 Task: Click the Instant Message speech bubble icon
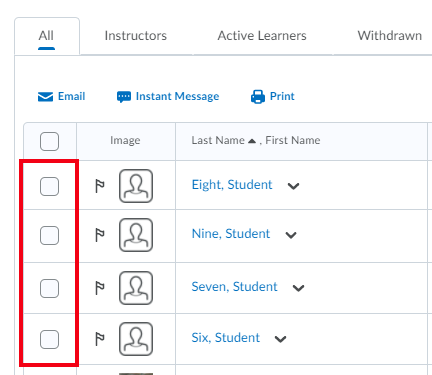124,97
